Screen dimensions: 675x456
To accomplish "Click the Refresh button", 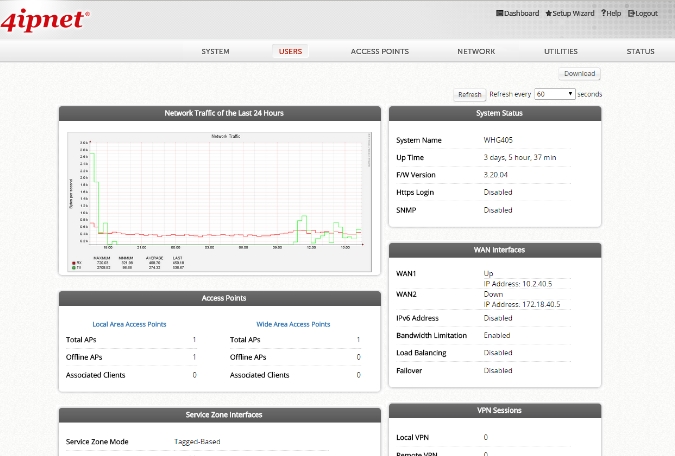I will [x=470, y=94].
